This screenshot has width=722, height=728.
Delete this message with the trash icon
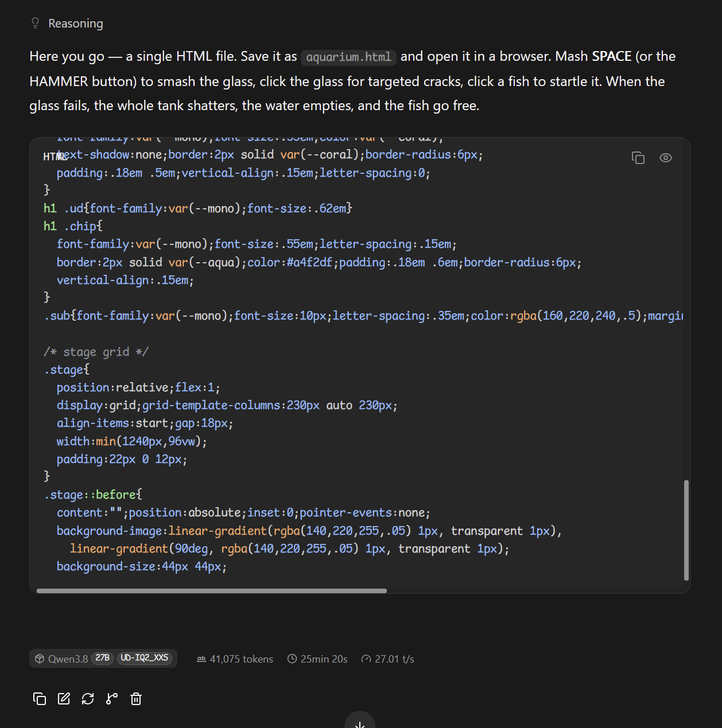(x=136, y=699)
